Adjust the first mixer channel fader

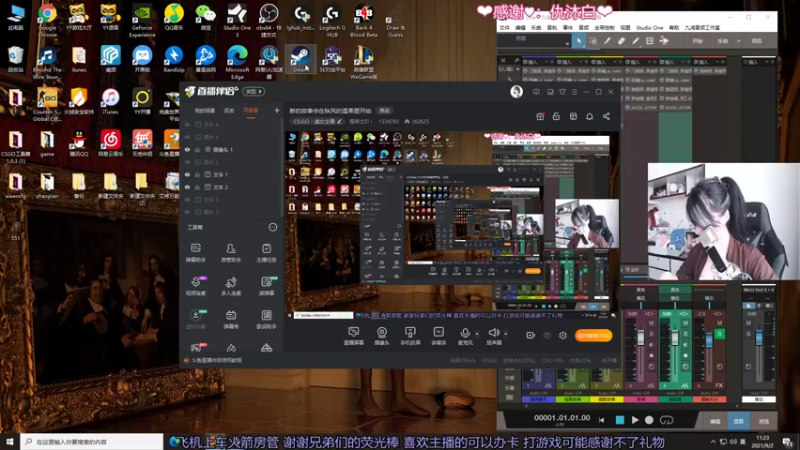641,337
